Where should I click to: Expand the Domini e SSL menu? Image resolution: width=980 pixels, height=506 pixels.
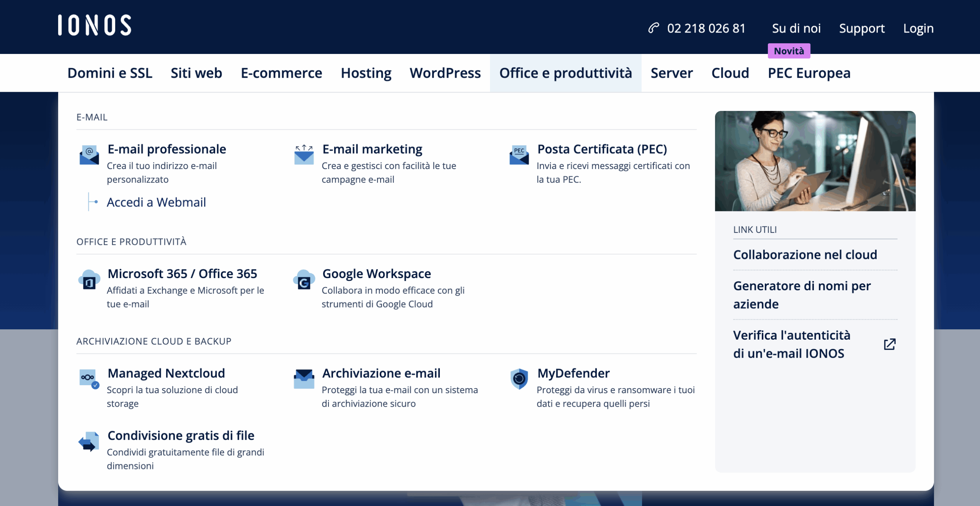(110, 73)
